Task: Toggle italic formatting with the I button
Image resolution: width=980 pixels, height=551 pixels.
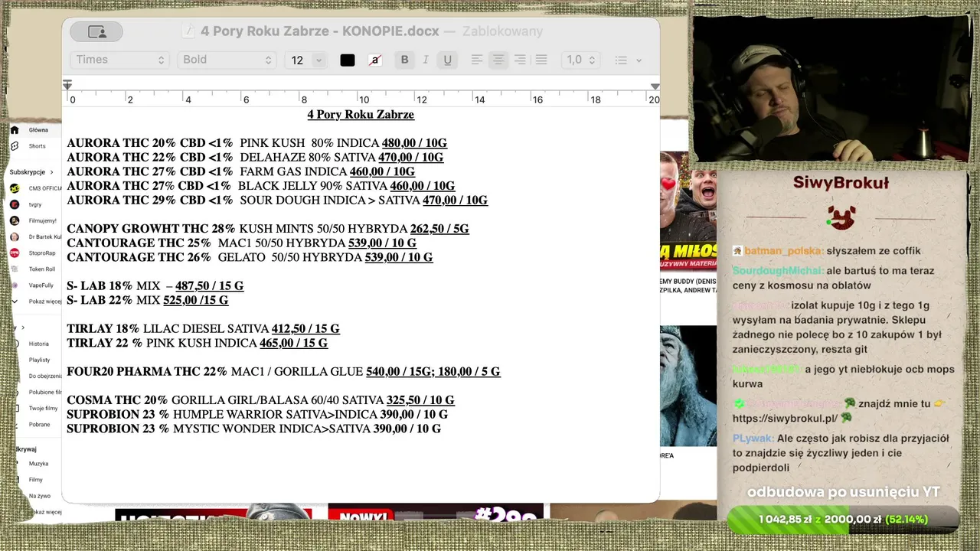Action: point(426,60)
